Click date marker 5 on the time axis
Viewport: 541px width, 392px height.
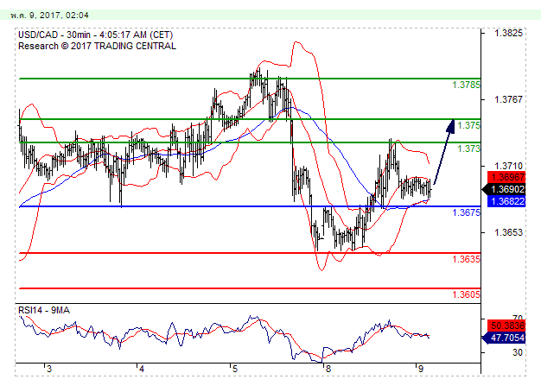234,369
